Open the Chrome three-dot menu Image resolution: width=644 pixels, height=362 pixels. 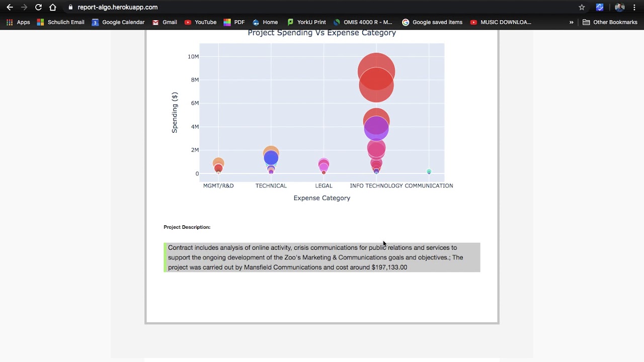(634, 7)
